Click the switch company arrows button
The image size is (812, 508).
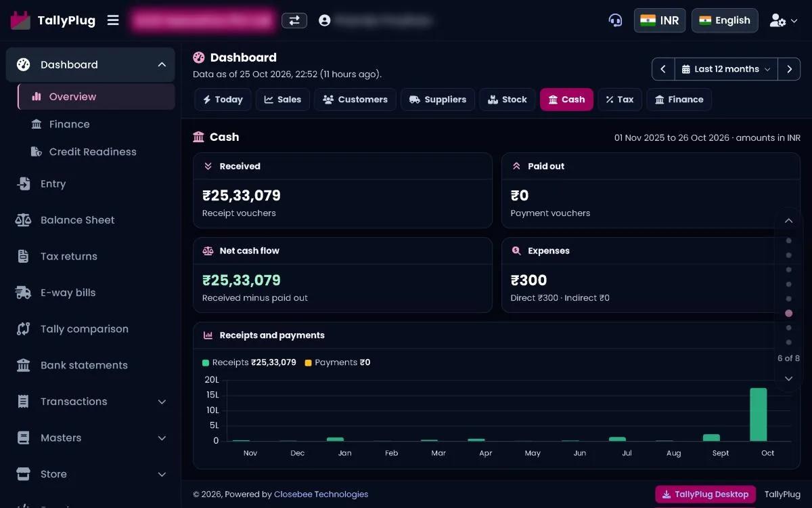[x=294, y=21]
